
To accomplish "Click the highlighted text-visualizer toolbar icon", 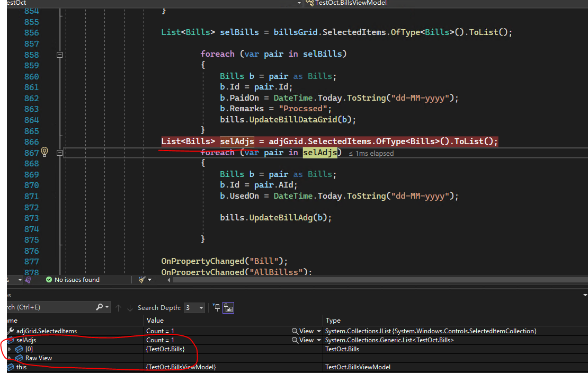I will coord(228,307).
